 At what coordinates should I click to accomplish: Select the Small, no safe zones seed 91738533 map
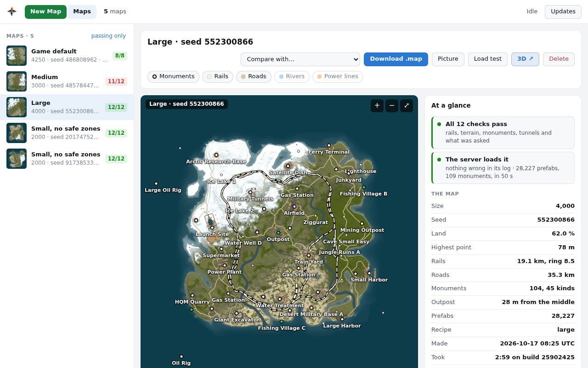tap(67, 159)
